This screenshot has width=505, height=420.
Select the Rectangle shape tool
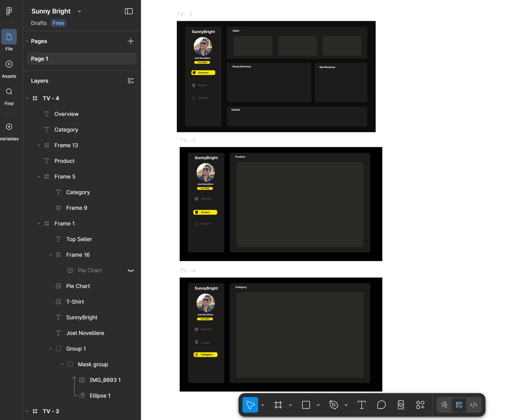click(306, 405)
